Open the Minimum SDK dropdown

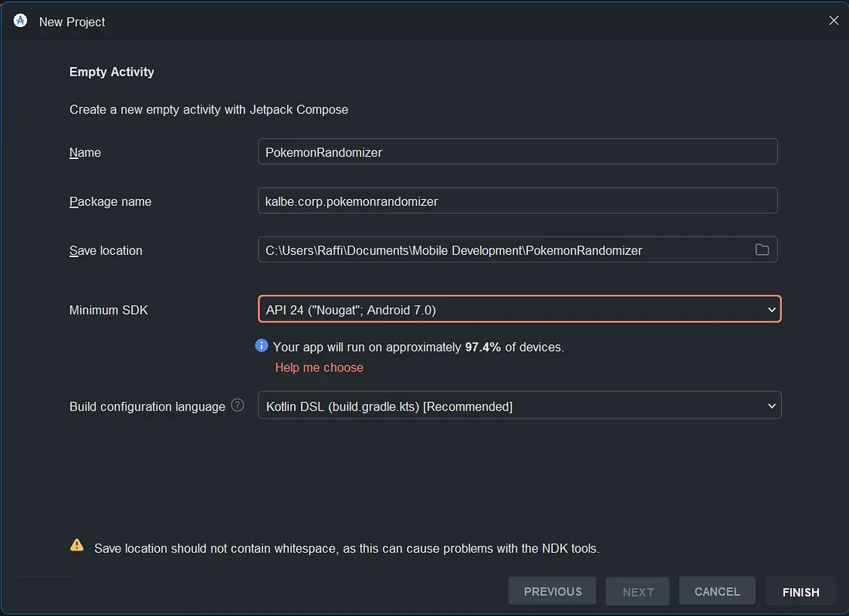tap(519, 309)
